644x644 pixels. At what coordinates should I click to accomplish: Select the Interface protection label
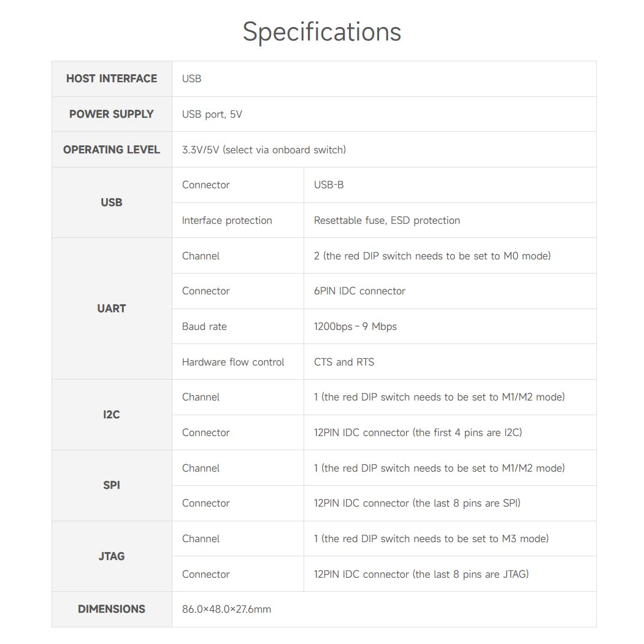click(x=227, y=220)
